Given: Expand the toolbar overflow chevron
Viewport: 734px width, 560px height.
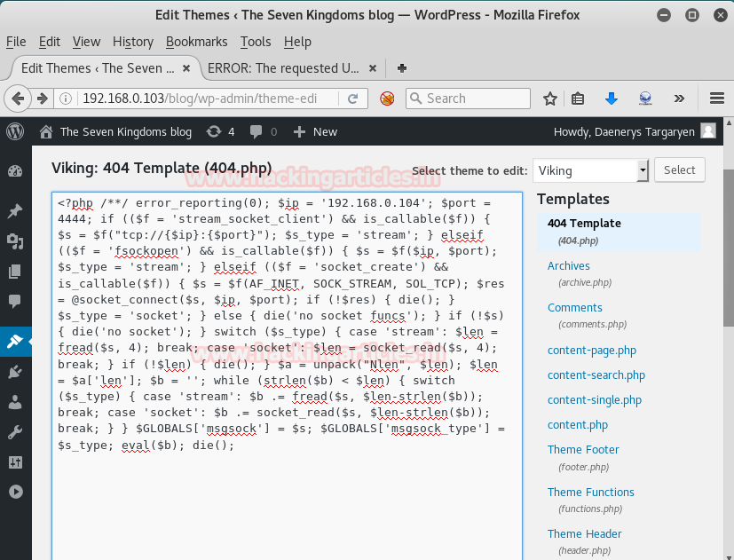Looking at the screenshot, I should click(x=679, y=99).
